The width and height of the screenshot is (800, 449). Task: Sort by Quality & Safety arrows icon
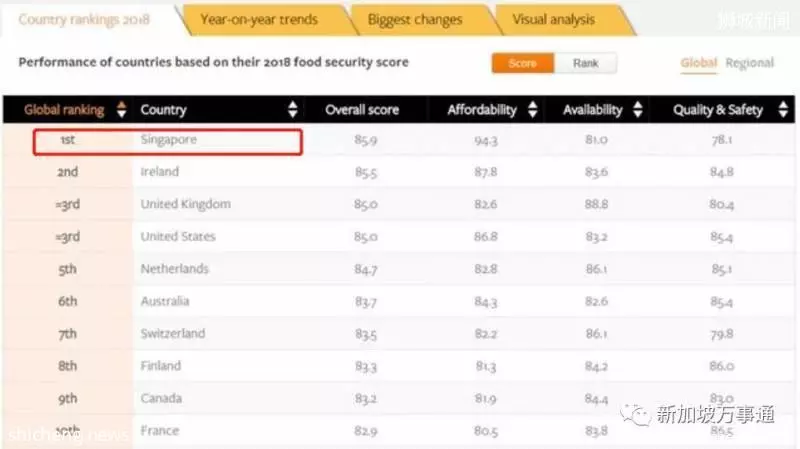(x=783, y=109)
